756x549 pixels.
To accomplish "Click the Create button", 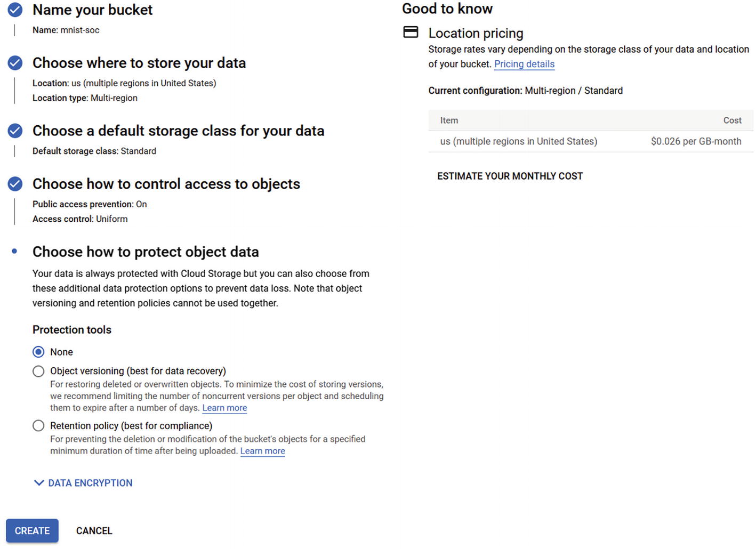I will coord(32,531).
